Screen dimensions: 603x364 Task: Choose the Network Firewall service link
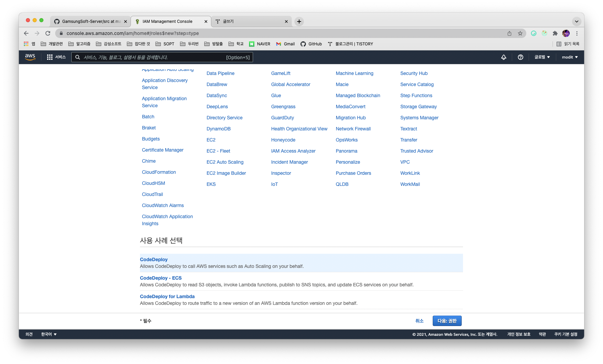click(353, 129)
